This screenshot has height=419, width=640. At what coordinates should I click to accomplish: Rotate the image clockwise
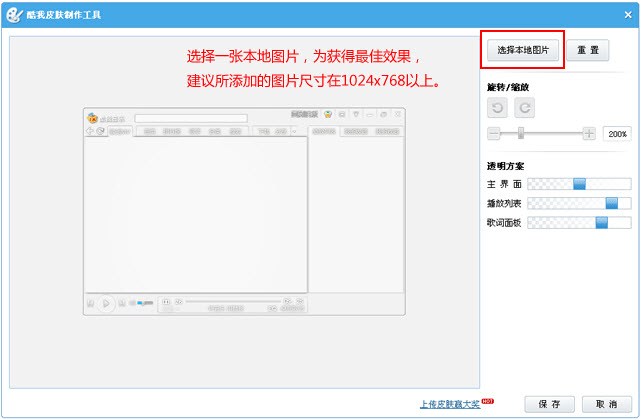524,108
